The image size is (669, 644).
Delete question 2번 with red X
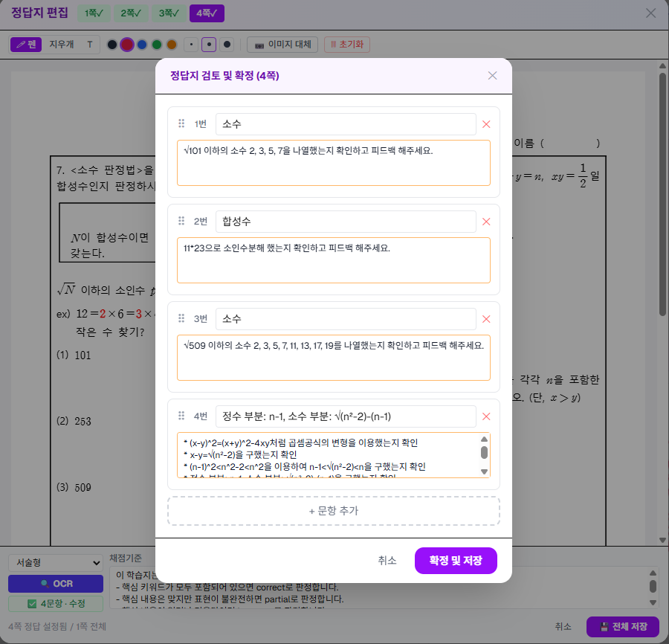coord(486,222)
